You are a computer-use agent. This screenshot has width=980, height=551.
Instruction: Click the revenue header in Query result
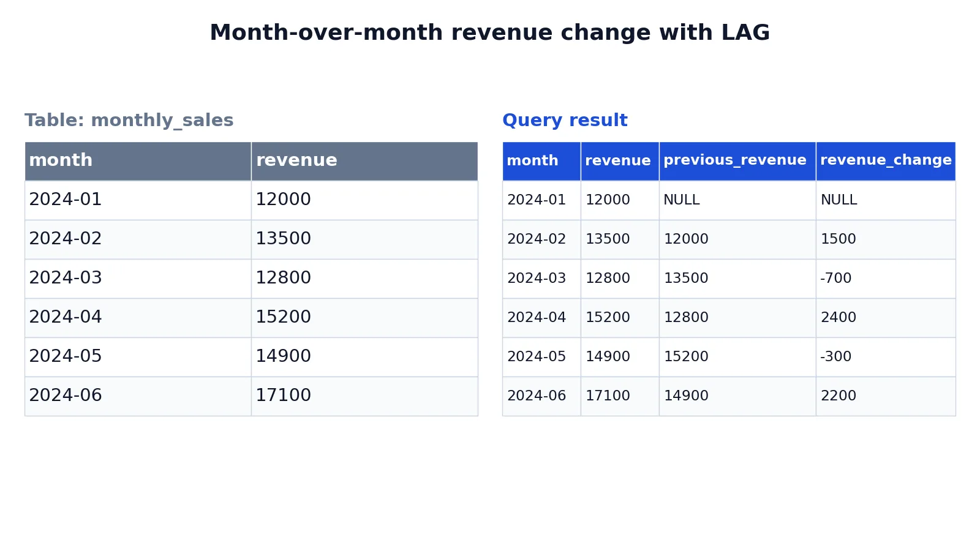tap(620, 161)
